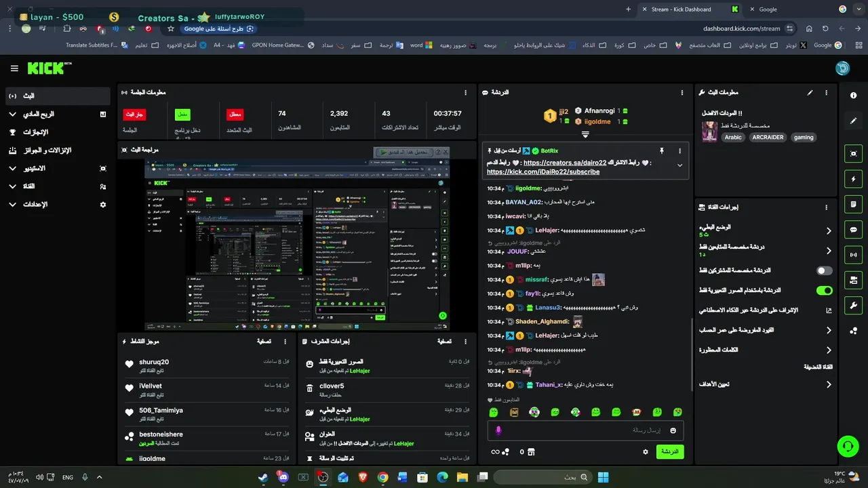
Task: Select the gaming tag chip
Action: coord(804,137)
